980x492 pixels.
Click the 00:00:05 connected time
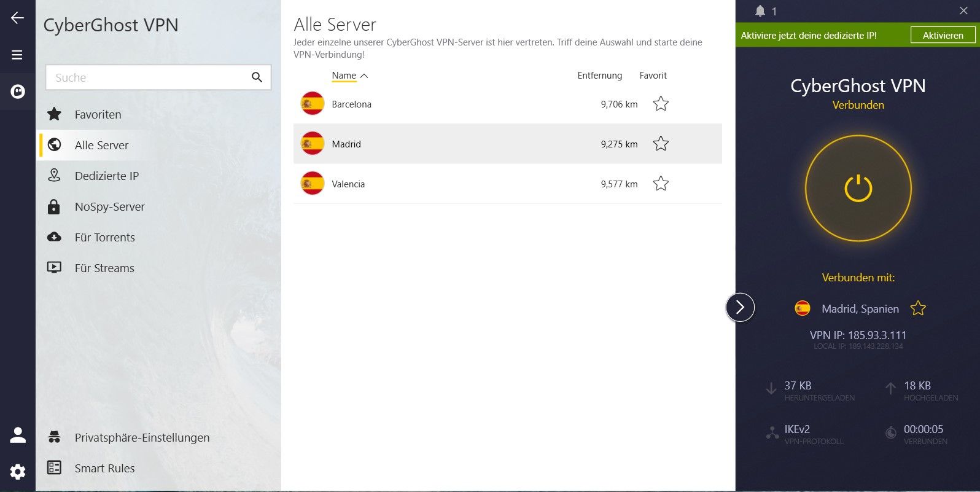pos(924,429)
